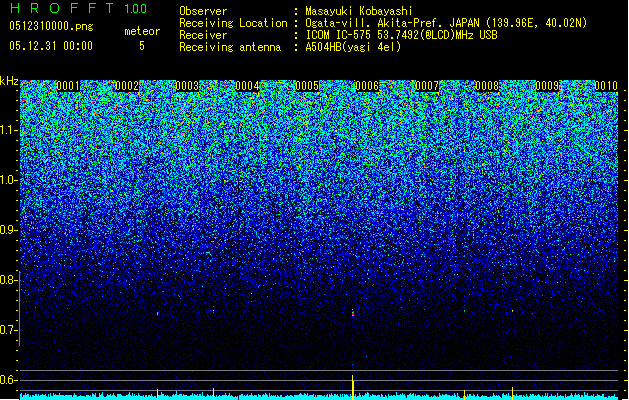
Task: Click the kHz axis unit label
Action: pyautogui.click(x=9, y=81)
